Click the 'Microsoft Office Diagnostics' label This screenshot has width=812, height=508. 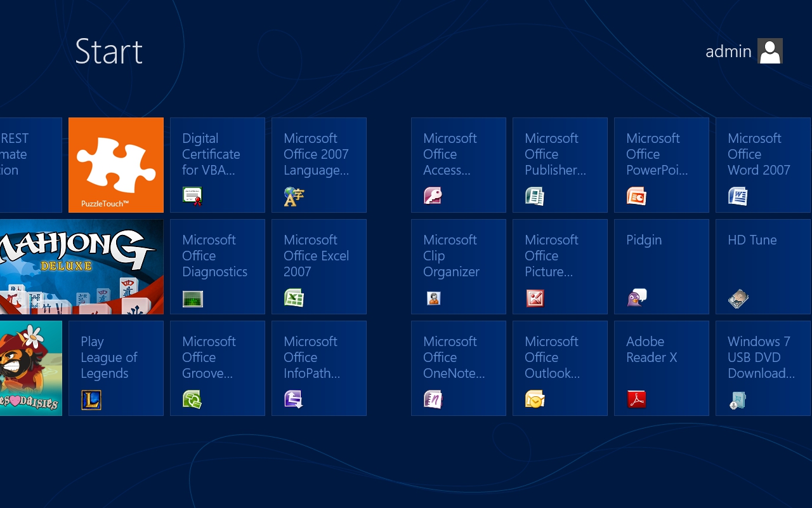[214, 256]
